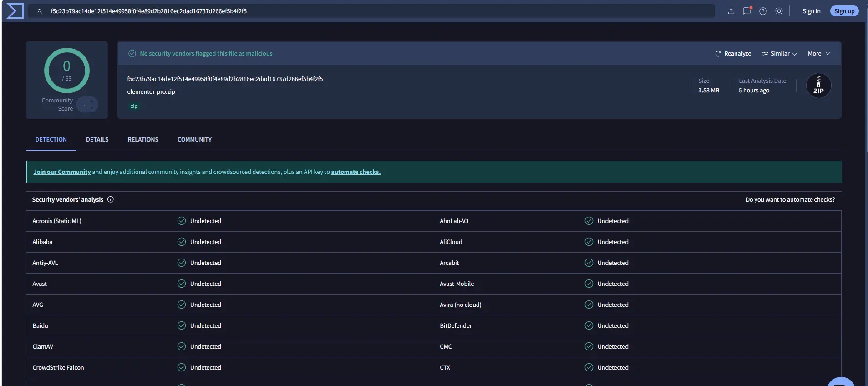Open the upload file icon
This screenshot has height=386, width=868.
tap(731, 11)
